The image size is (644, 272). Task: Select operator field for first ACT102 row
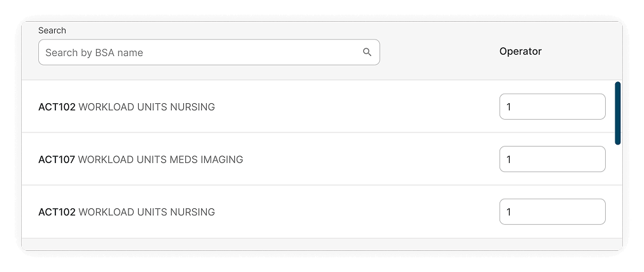click(552, 107)
